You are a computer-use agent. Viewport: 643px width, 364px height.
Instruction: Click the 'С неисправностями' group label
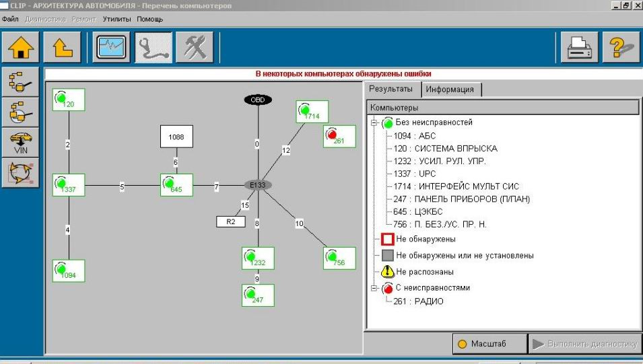433,288
